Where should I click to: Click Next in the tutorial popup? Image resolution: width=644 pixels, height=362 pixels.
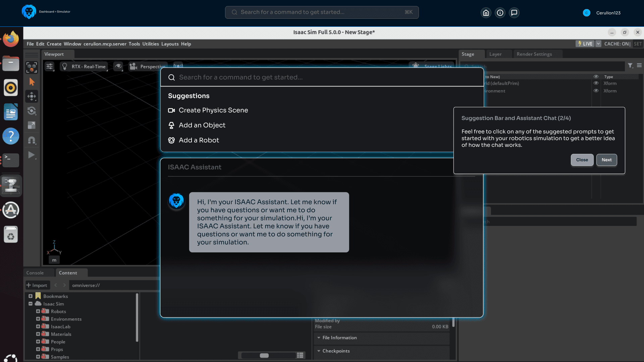coord(606,160)
